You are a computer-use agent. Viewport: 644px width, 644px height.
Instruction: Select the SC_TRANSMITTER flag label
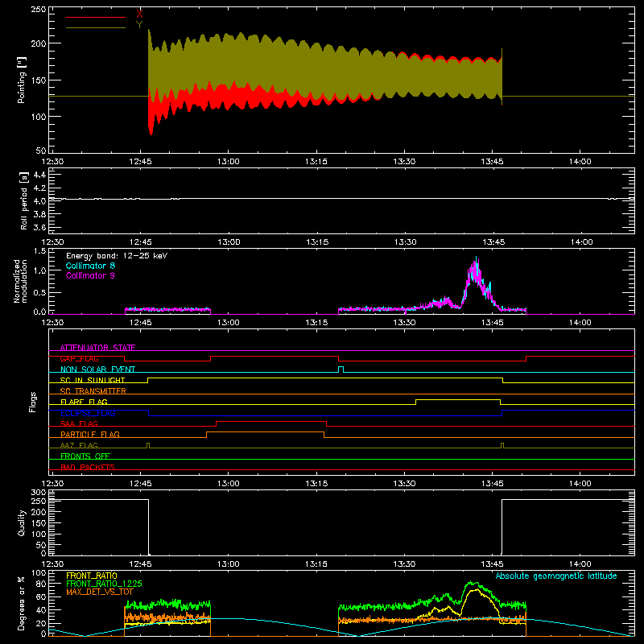tap(93, 391)
